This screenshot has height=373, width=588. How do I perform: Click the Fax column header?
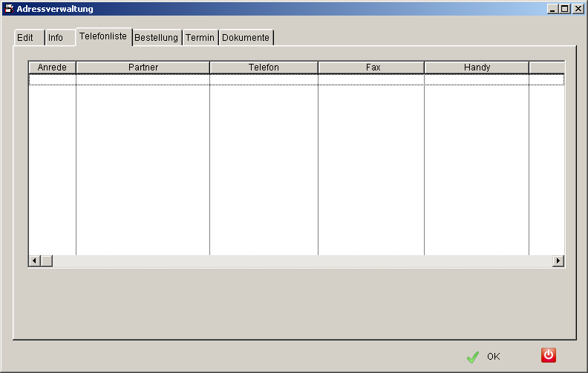[371, 67]
